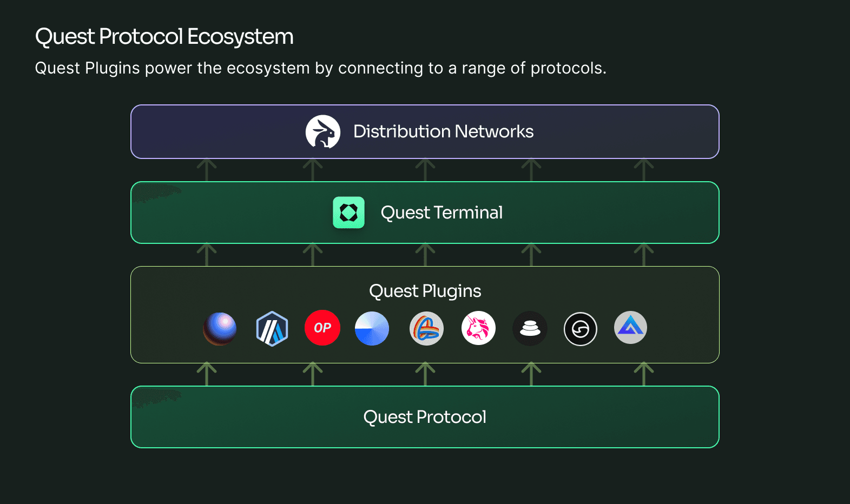The height and width of the screenshot is (504, 850).
Task: Click the subtitle about Quest Plugins powering ecosystem
Action: (x=321, y=68)
